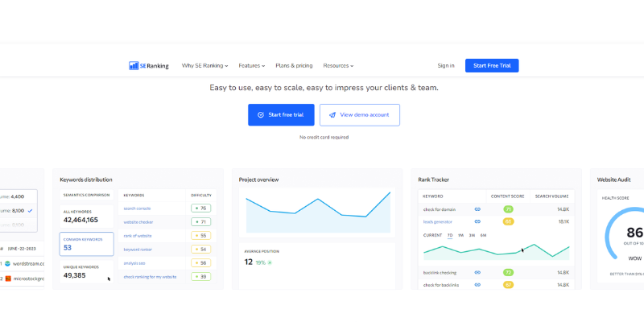Click the Project overview line chart
This screenshot has width=644, height=322.
(317, 212)
